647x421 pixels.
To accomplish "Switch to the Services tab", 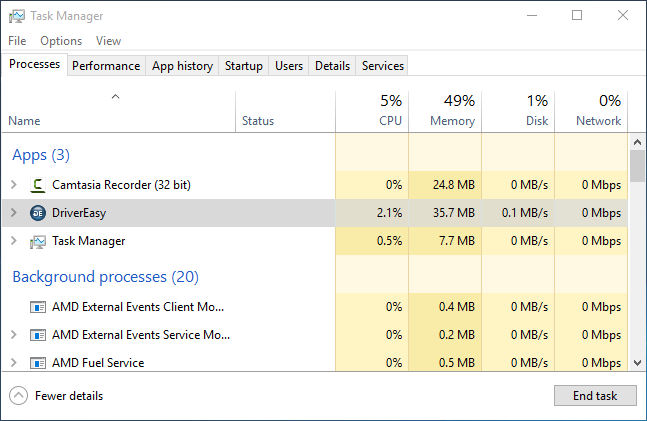I will click(x=383, y=66).
